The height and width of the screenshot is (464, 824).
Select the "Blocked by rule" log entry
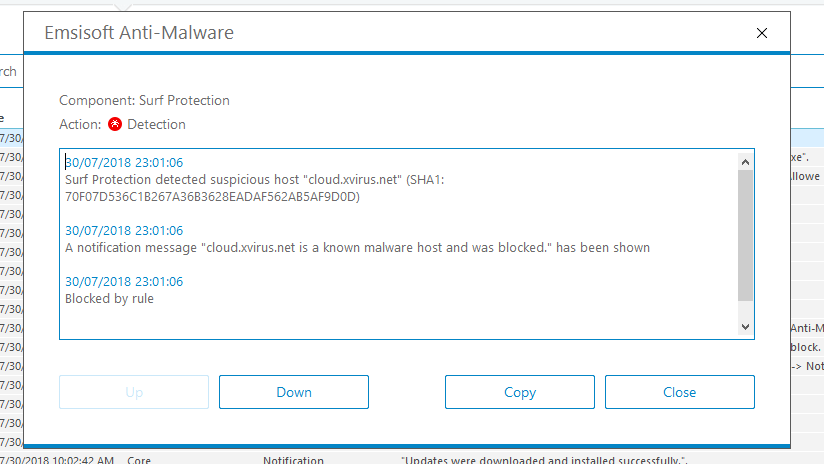pyautogui.click(x=109, y=298)
